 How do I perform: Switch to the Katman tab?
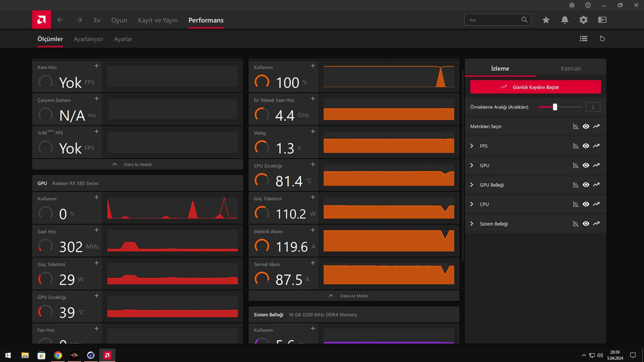(x=571, y=68)
